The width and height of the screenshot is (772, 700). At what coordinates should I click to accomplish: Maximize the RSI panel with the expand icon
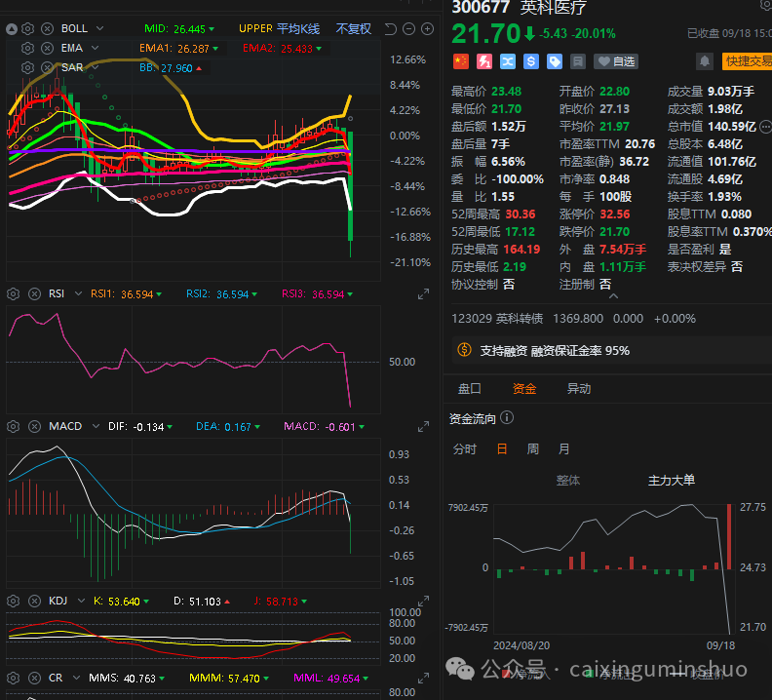coord(424,294)
